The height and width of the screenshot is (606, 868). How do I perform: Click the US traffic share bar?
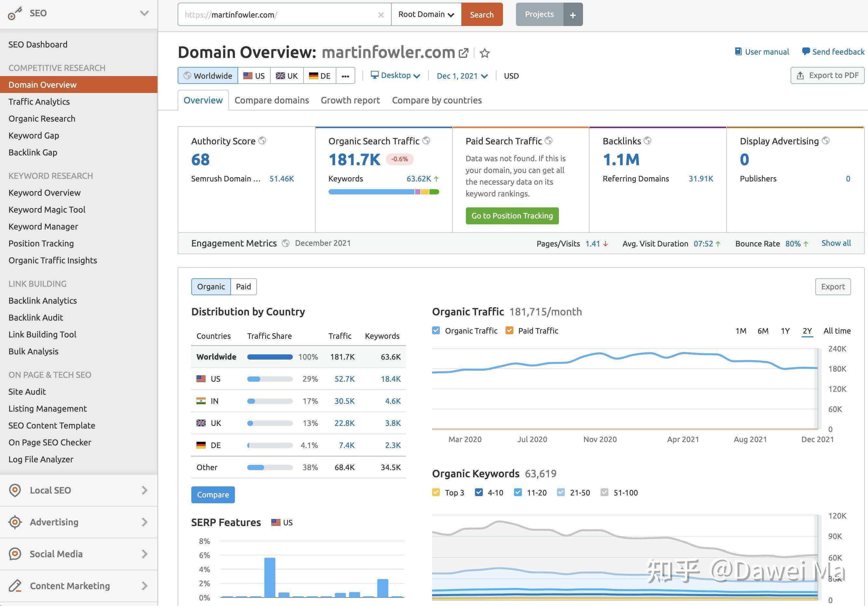coord(270,379)
